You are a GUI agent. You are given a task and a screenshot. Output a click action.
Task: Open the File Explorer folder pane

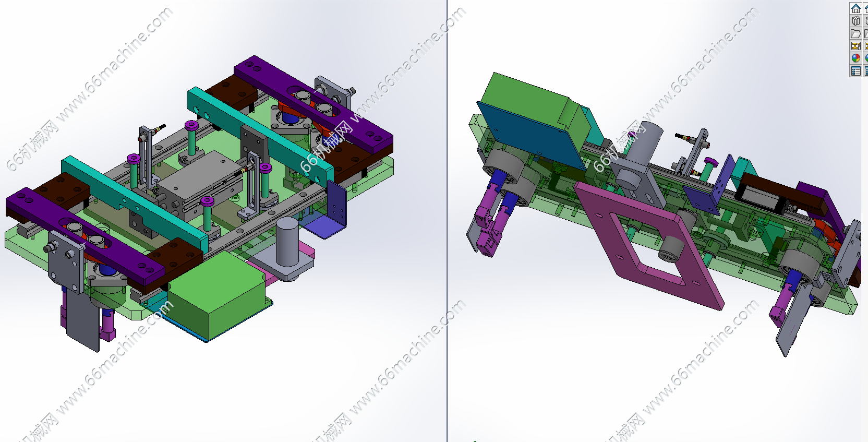(x=856, y=33)
